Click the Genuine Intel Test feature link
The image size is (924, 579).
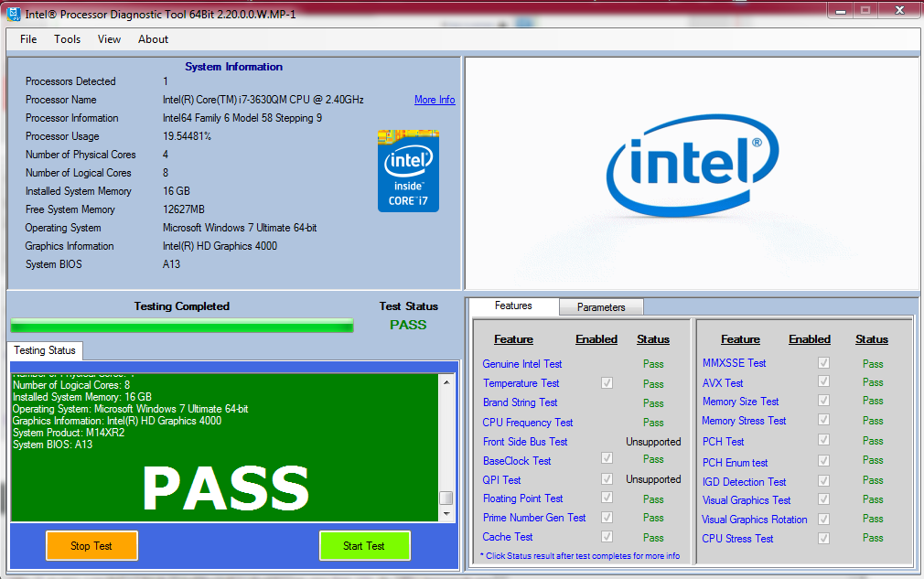522,364
